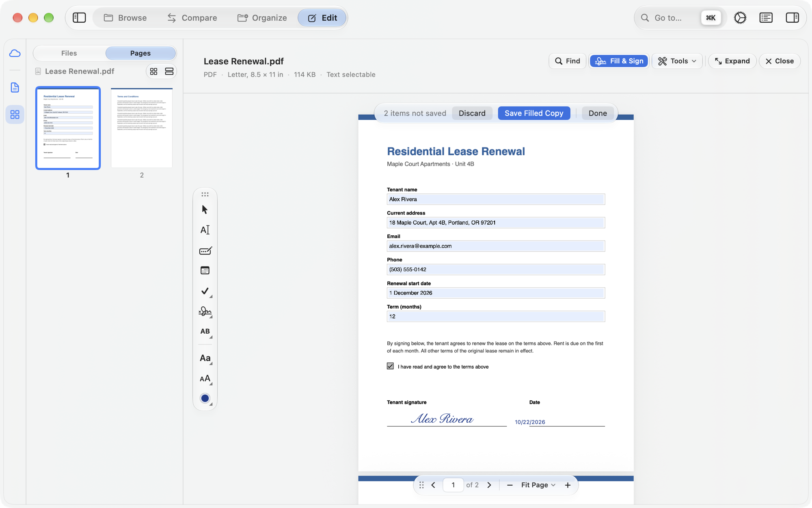Image resolution: width=812 pixels, height=508 pixels.
Task: Select the AB initials tool
Action: (205, 332)
